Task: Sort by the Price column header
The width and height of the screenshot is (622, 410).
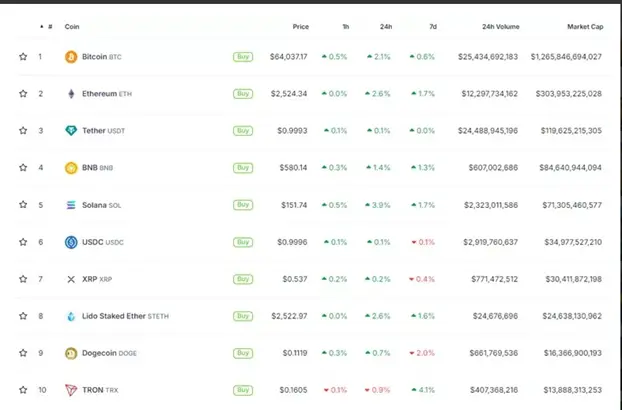Action: coord(301,27)
